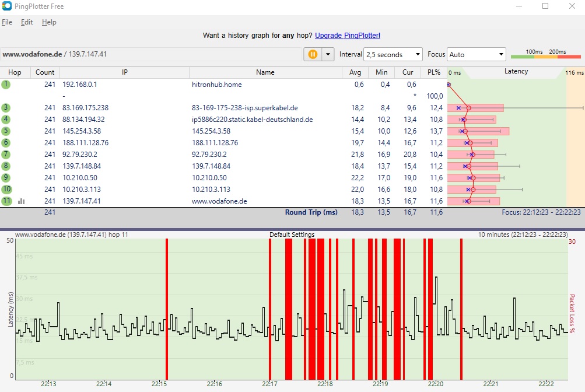Click hop 1 green circle icon

(6, 85)
